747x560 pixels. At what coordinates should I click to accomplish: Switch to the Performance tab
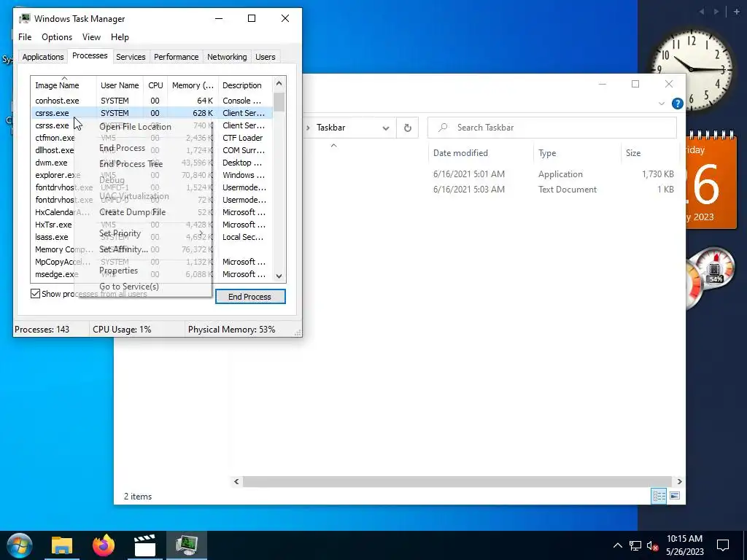click(x=176, y=57)
